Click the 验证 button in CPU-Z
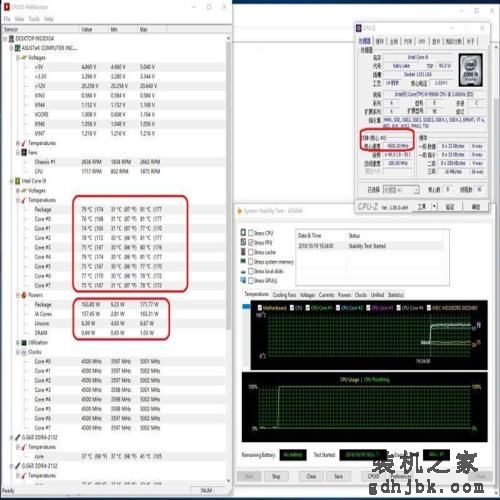The height and width of the screenshot is (500, 500). coord(450,207)
